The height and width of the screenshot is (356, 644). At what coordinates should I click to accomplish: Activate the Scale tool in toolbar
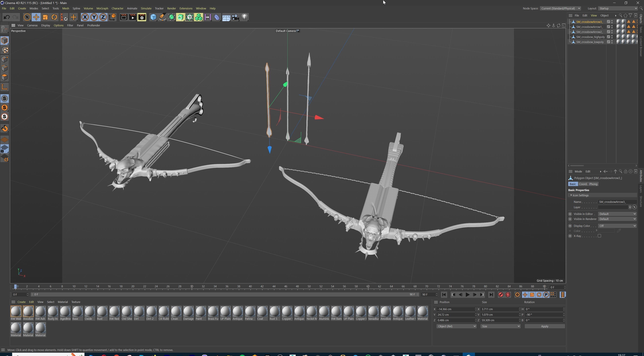pos(45,17)
